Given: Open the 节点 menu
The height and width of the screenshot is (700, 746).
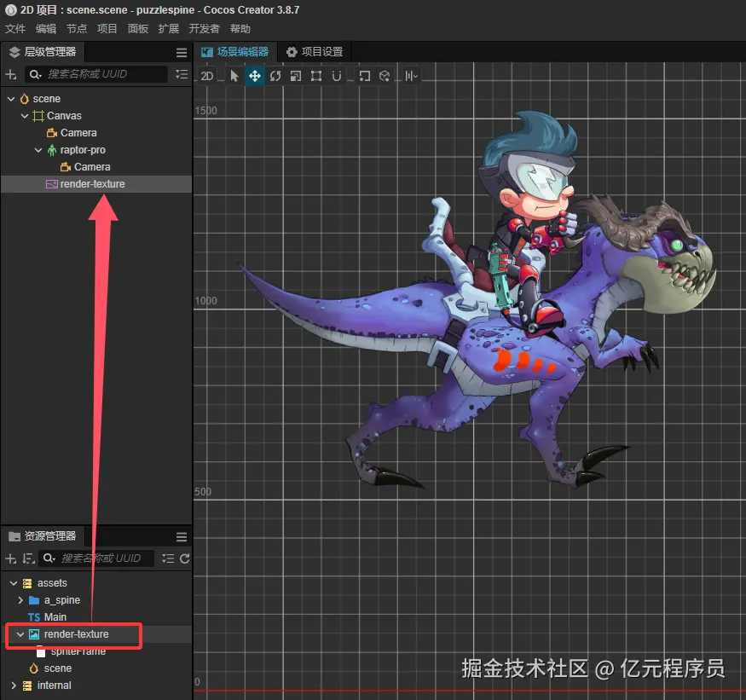Looking at the screenshot, I should tap(77, 28).
